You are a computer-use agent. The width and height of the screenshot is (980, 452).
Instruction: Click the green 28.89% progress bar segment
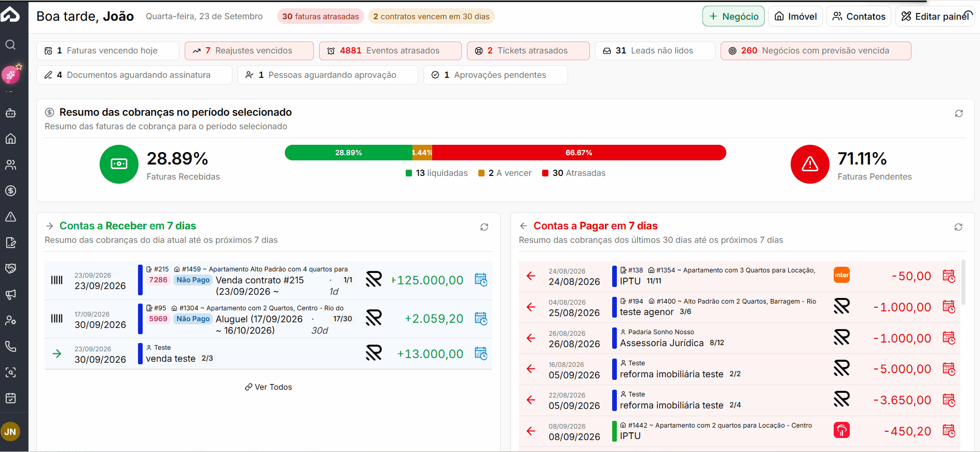349,153
